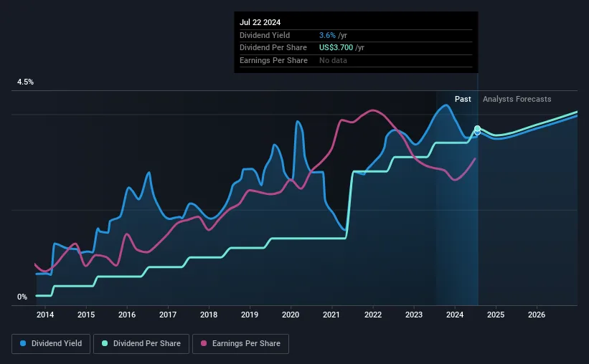
Task: Click the 2025 x-axis year label
Action: (496, 315)
